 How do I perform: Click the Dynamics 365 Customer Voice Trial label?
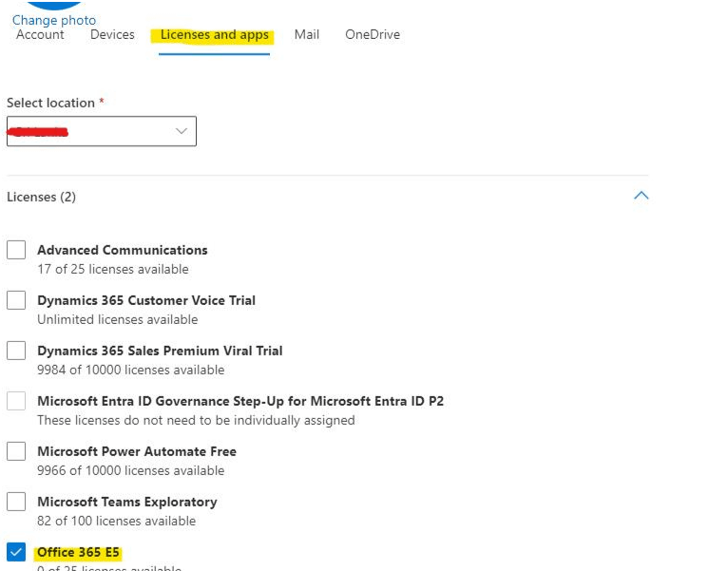(x=146, y=300)
